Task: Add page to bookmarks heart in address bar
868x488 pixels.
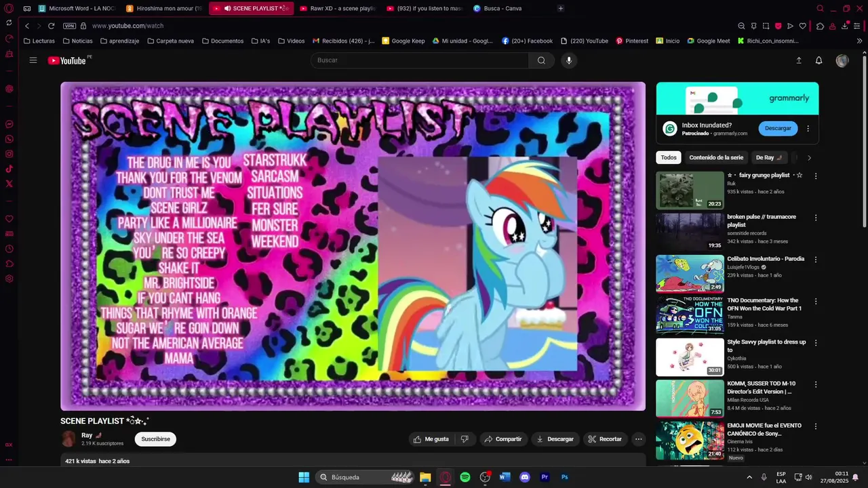Action: coord(802,26)
